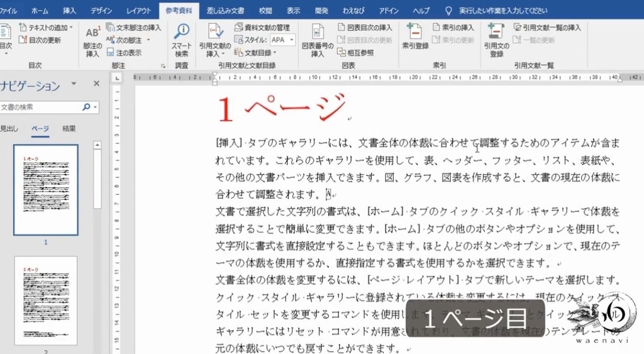Viewport: 644px width, 354px height.
Task: Click 目次の更新 to update the table of contents
Action: (x=40, y=40)
